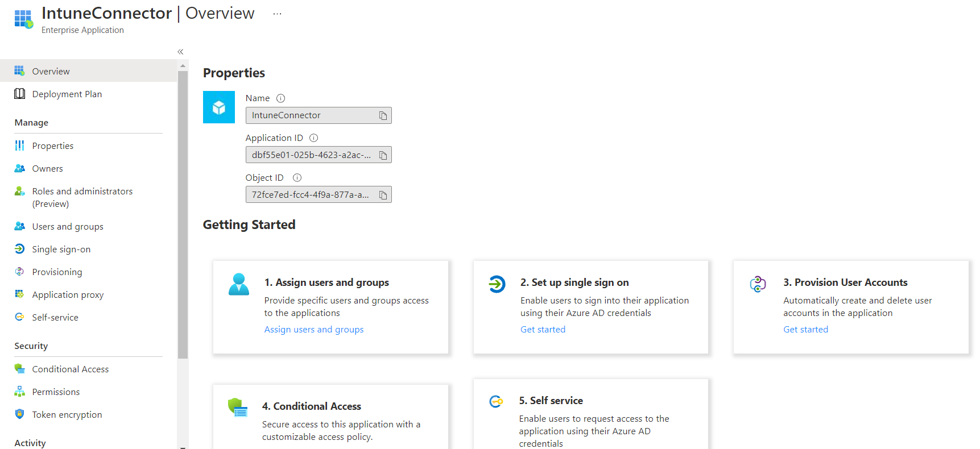Click the '2. Set up single sign on' heading

(x=574, y=282)
